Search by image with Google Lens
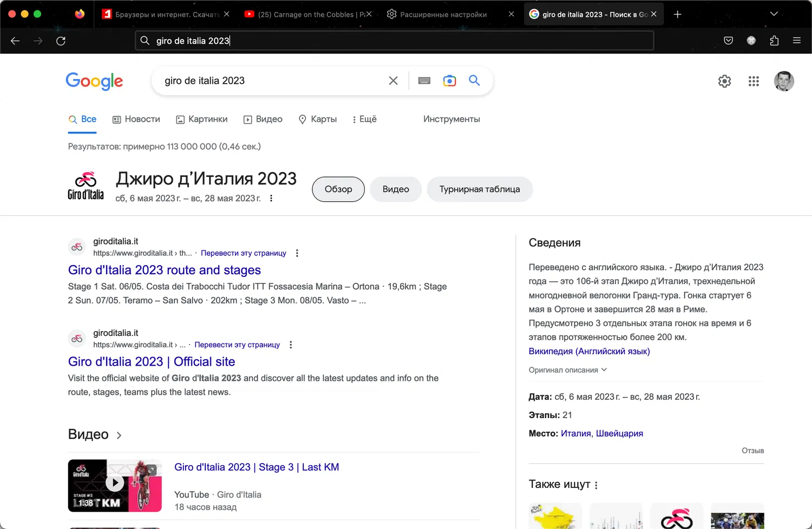Viewport: 812px width, 529px height. 449,81
